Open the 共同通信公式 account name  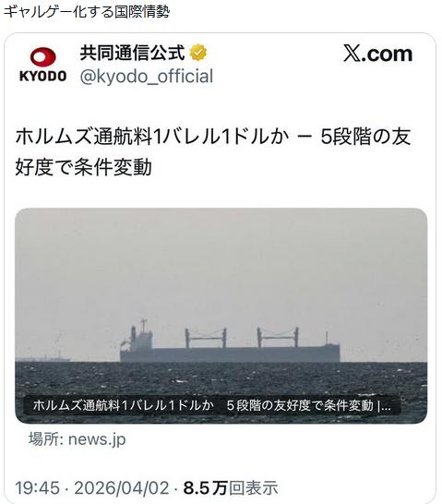(132, 53)
